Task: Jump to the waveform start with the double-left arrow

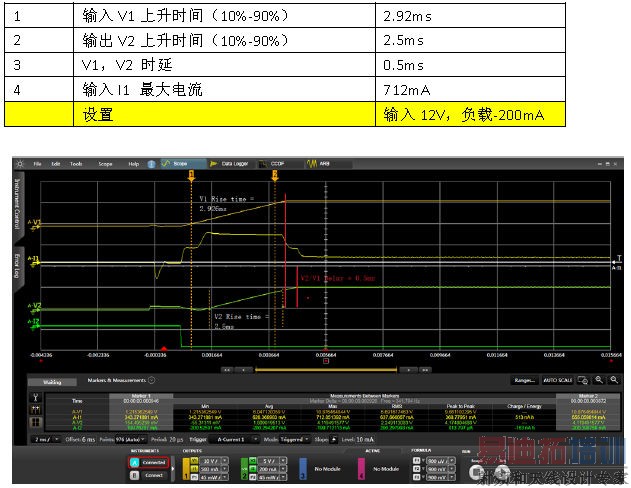Action: point(227,370)
